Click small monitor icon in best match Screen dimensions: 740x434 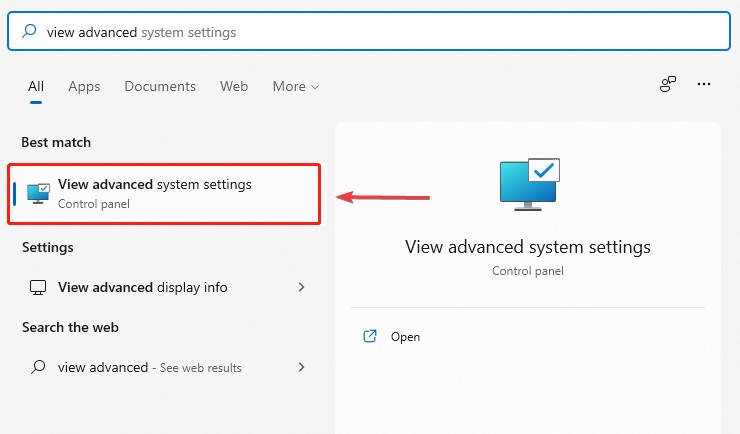(38, 193)
